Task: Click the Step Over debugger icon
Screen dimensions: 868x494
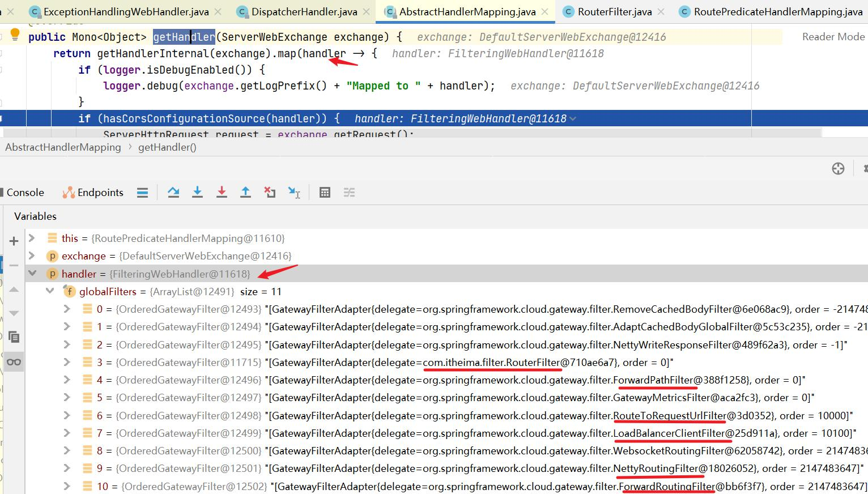Action: 173,193
